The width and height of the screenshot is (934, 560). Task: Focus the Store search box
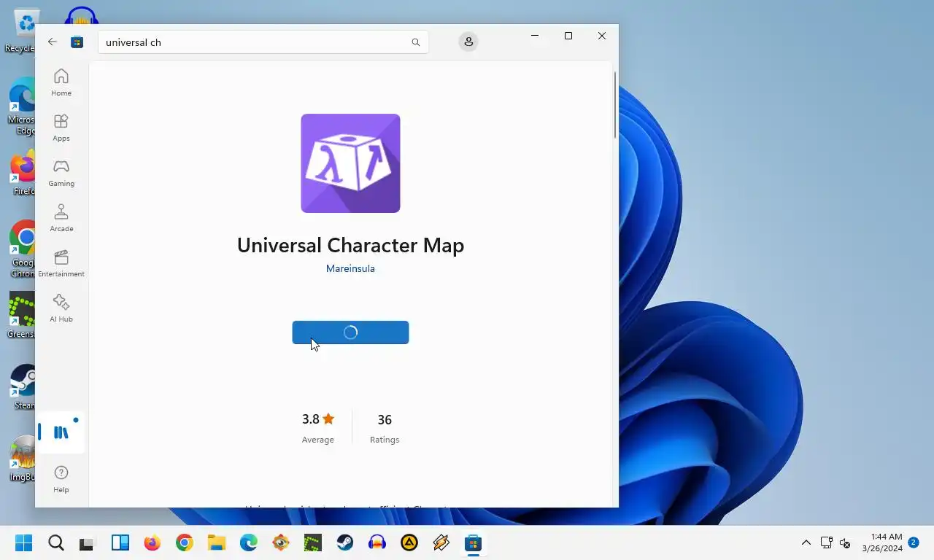pos(263,42)
